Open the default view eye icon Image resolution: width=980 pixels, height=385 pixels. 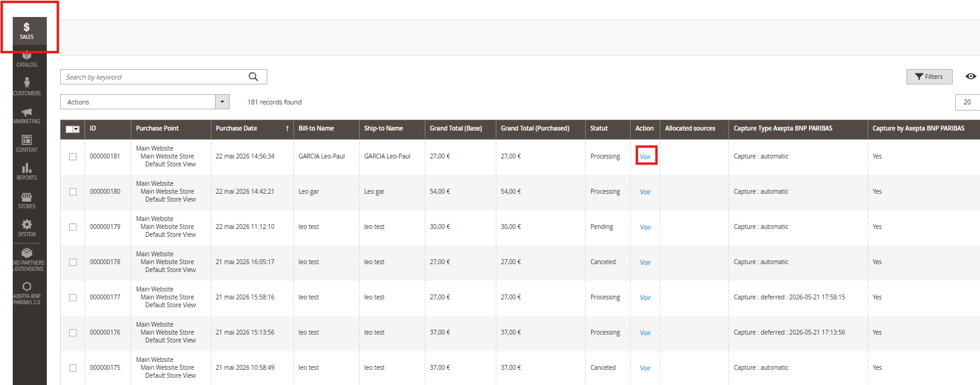(x=971, y=77)
